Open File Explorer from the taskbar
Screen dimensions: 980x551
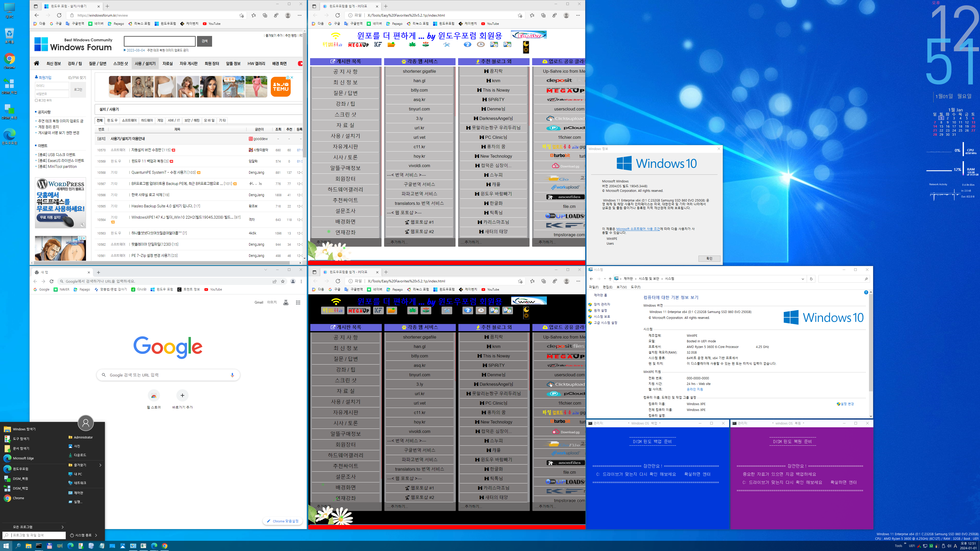click(x=29, y=546)
